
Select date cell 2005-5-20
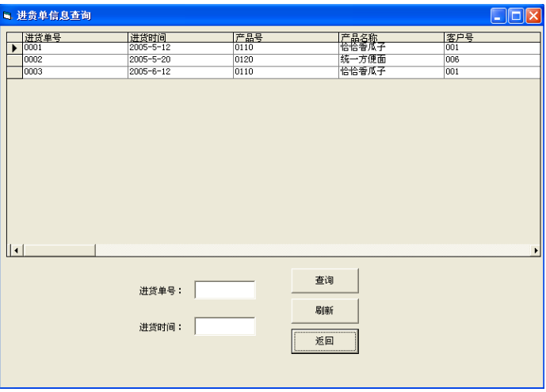[x=181, y=60]
